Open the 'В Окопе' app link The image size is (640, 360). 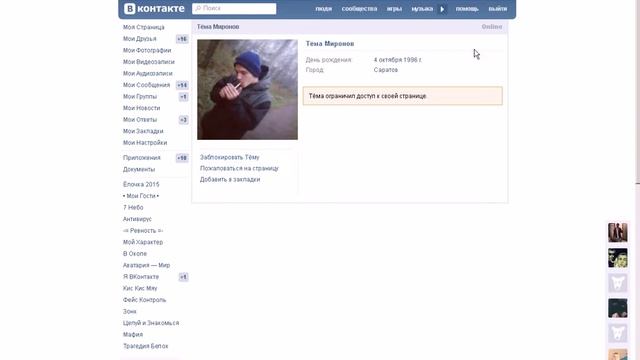pyautogui.click(x=135, y=254)
